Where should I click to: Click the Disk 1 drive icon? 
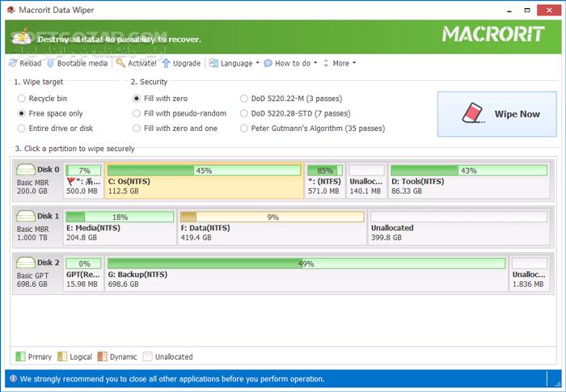[x=26, y=216]
